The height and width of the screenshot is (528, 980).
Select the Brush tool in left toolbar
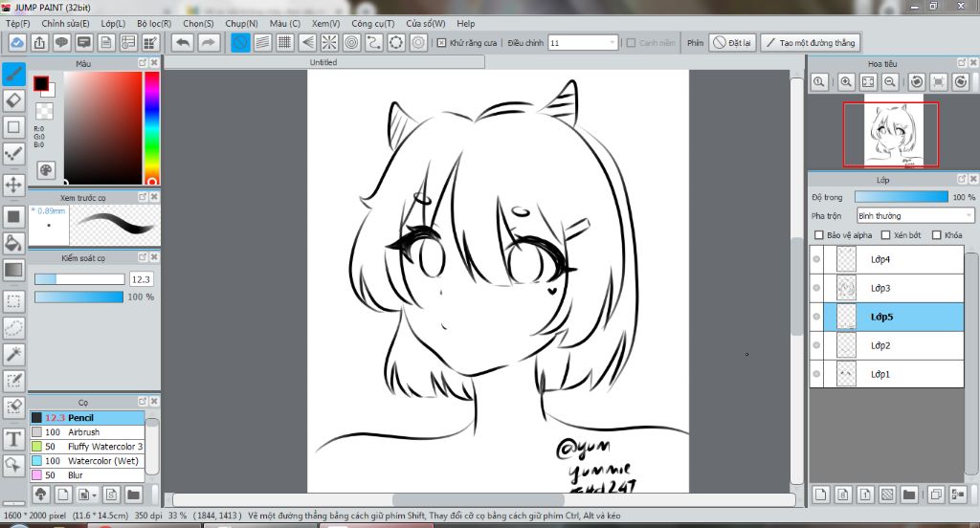click(x=13, y=74)
